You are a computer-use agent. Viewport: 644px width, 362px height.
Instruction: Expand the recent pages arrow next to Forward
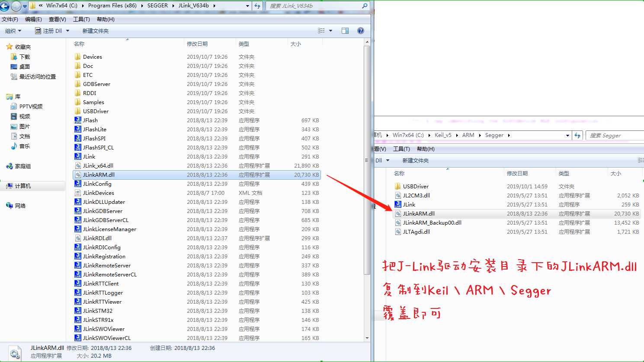click(x=24, y=6)
